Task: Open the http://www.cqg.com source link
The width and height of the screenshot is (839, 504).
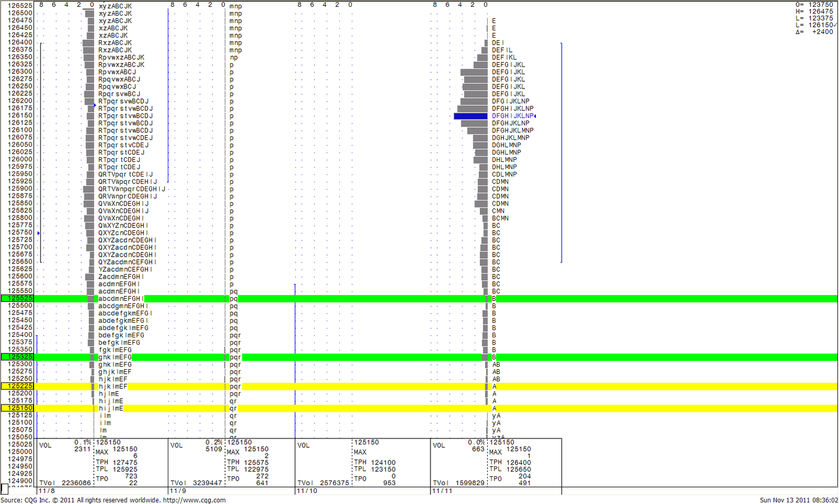Action: 194,500
